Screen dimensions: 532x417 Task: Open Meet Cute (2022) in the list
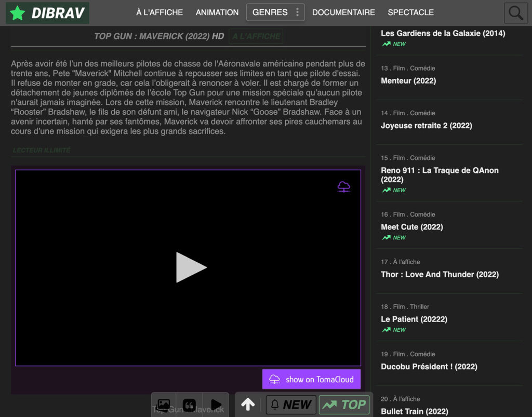pos(411,227)
